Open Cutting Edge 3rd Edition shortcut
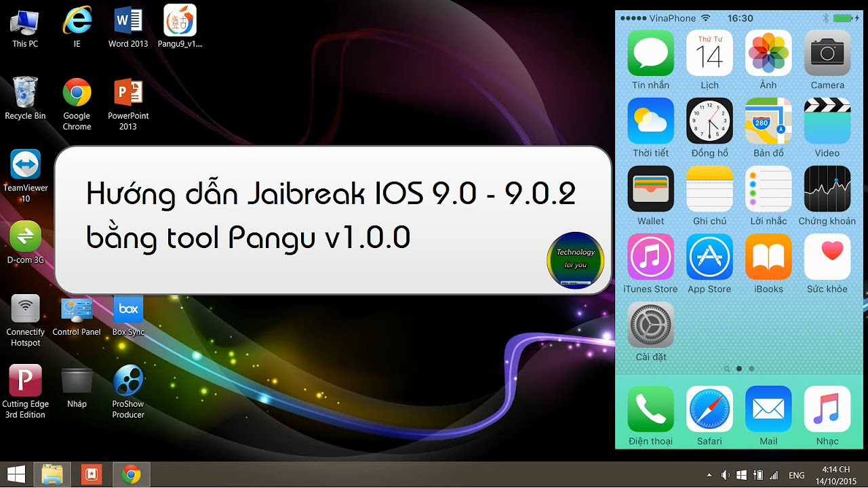The height and width of the screenshot is (488, 868). [x=25, y=392]
